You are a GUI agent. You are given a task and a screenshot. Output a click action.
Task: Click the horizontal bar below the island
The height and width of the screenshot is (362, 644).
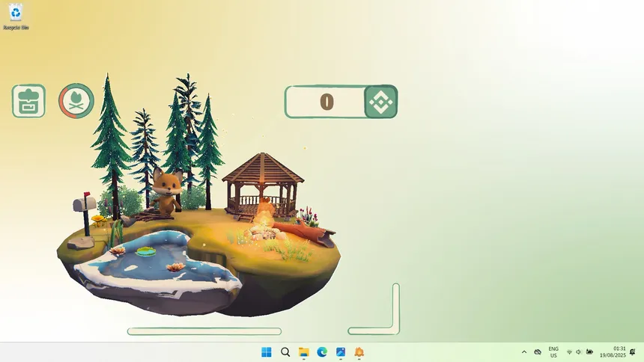point(204,331)
